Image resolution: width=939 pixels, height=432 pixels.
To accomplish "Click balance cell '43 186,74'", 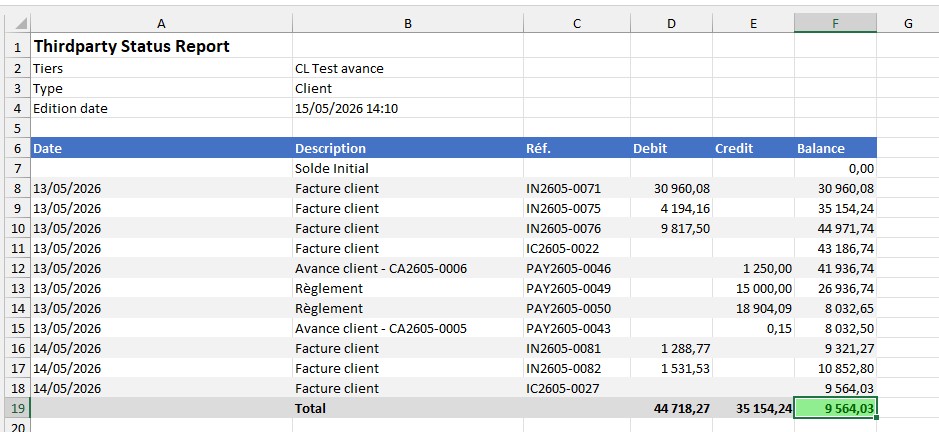I will [x=835, y=248].
